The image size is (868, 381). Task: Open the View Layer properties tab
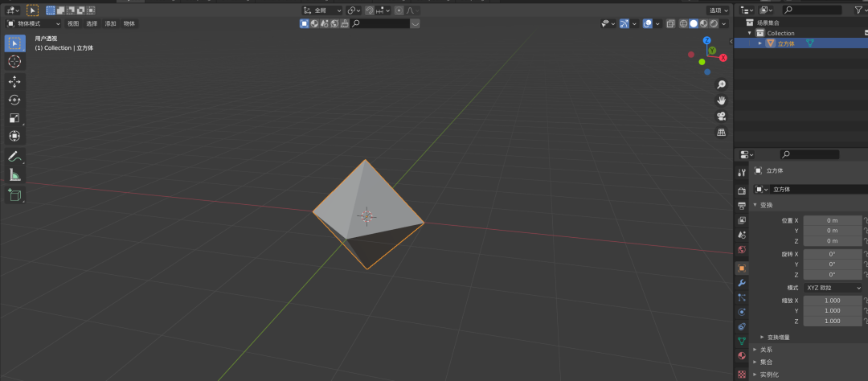(x=742, y=220)
